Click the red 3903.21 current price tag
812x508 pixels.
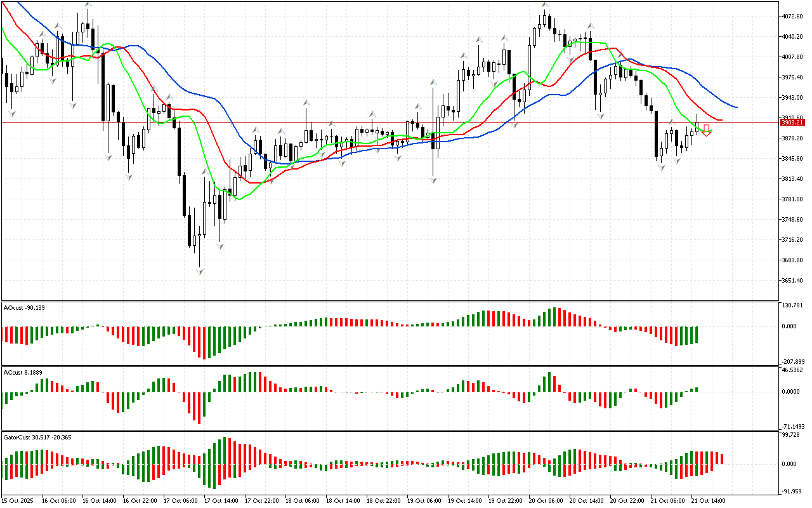(792, 122)
